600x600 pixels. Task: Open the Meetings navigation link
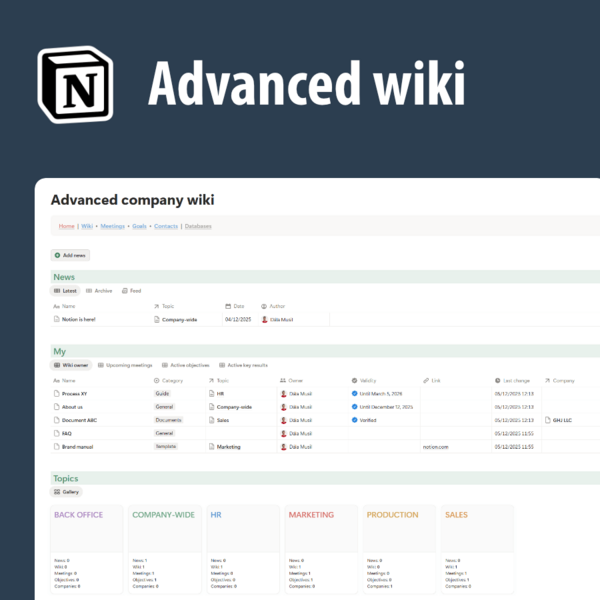pyautogui.click(x=112, y=226)
